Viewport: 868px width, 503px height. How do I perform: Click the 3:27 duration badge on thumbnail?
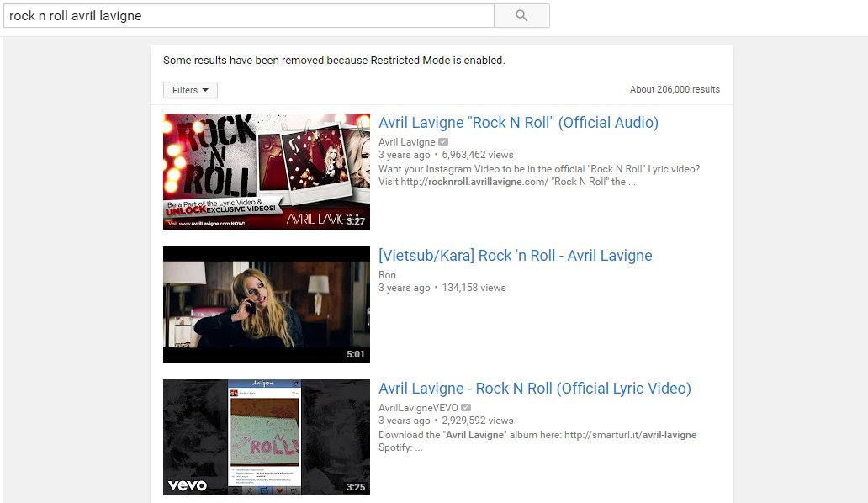356,221
